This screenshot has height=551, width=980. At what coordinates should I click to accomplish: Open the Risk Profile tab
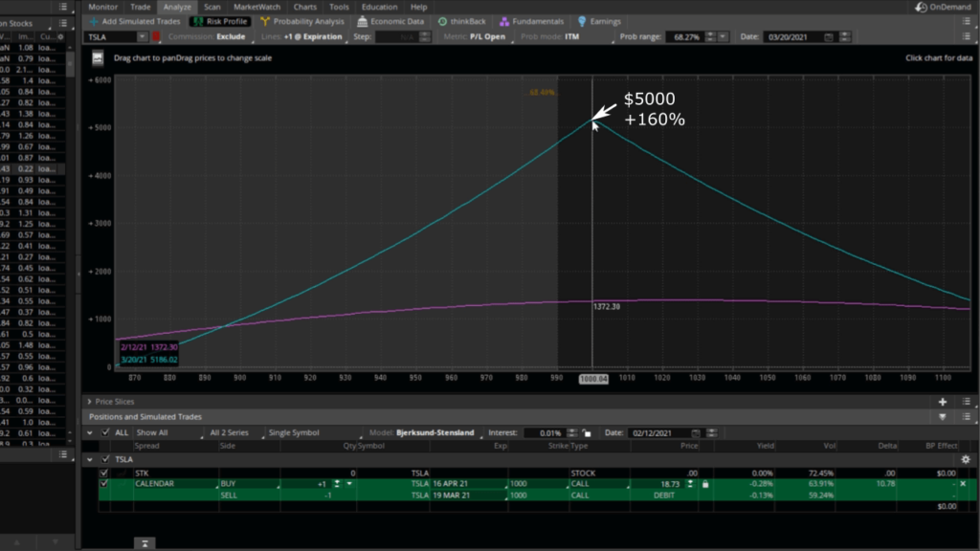[x=220, y=21]
